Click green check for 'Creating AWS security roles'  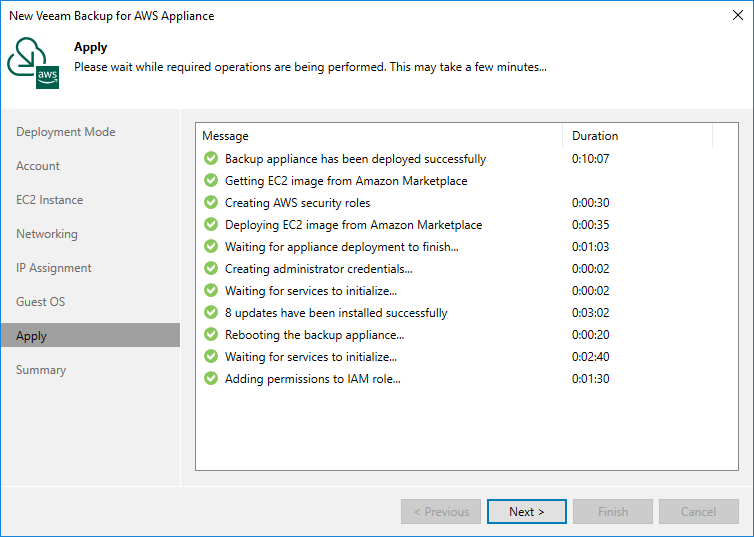[x=211, y=203]
